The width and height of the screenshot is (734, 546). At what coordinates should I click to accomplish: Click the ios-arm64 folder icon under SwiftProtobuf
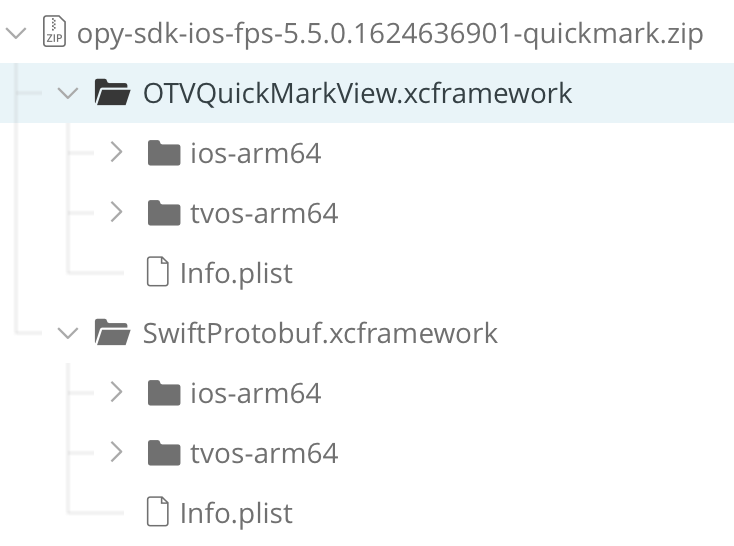click(x=163, y=393)
